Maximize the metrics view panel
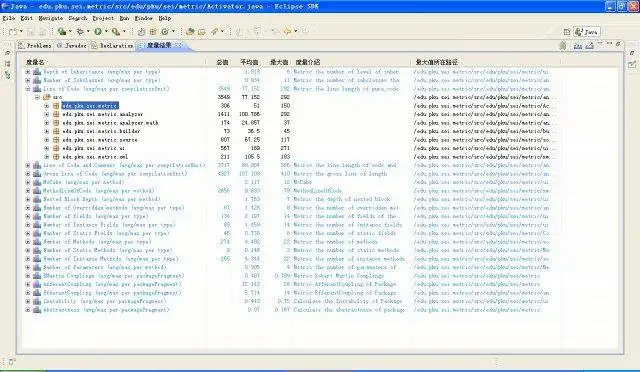Viewport: 640px width, 372px height. [x=618, y=44]
